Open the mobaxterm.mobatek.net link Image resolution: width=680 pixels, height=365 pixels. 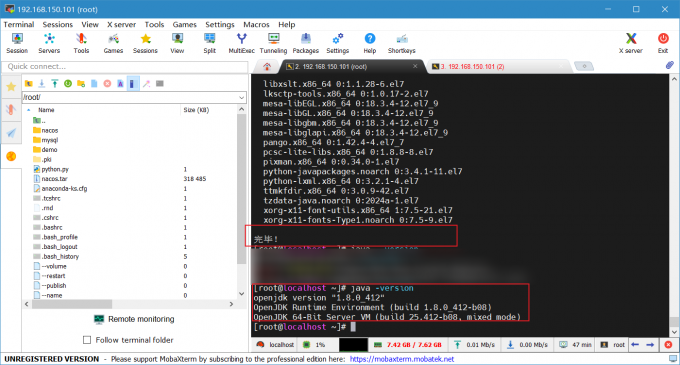402,359
